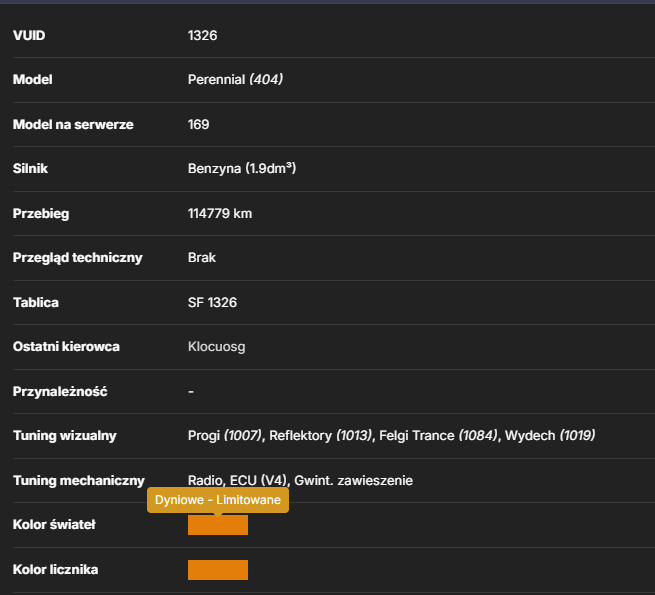This screenshot has width=655, height=595.
Task: Click the Ostatni kierowca row label
Action: point(66,347)
